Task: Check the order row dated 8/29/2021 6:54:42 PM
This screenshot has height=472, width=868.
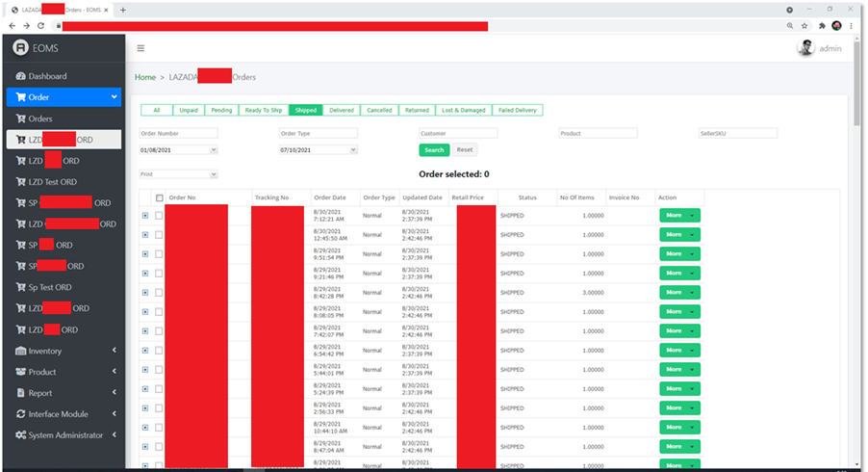Action: click(x=159, y=350)
